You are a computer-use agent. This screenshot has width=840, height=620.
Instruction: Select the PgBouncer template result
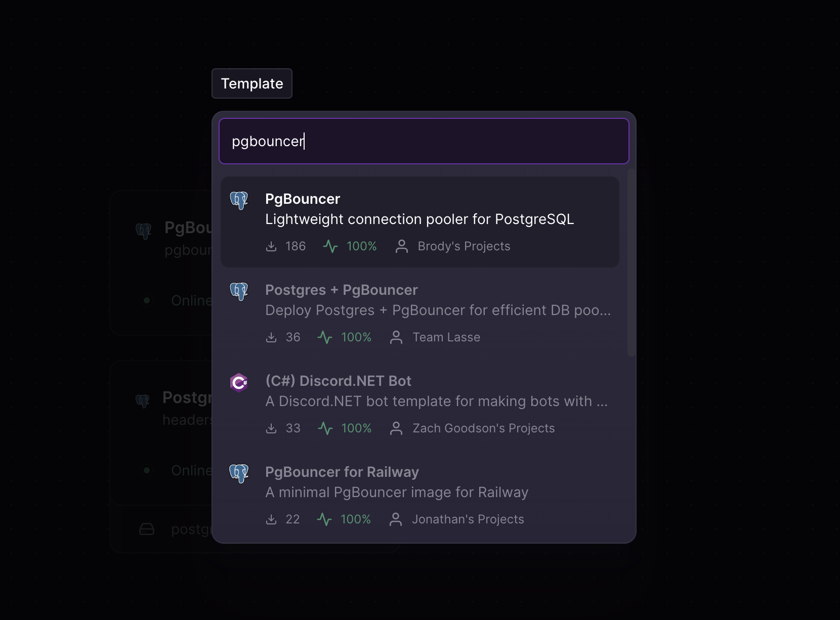[x=420, y=222]
